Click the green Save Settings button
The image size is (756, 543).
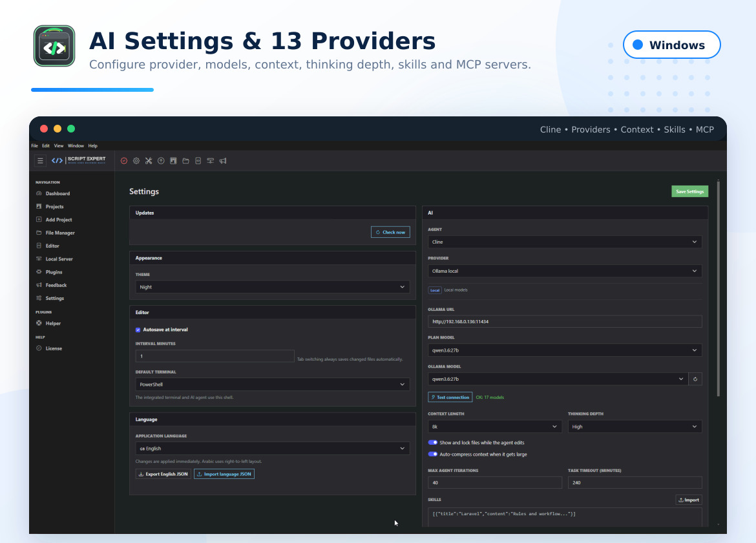pyautogui.click(x=689, y=191)
